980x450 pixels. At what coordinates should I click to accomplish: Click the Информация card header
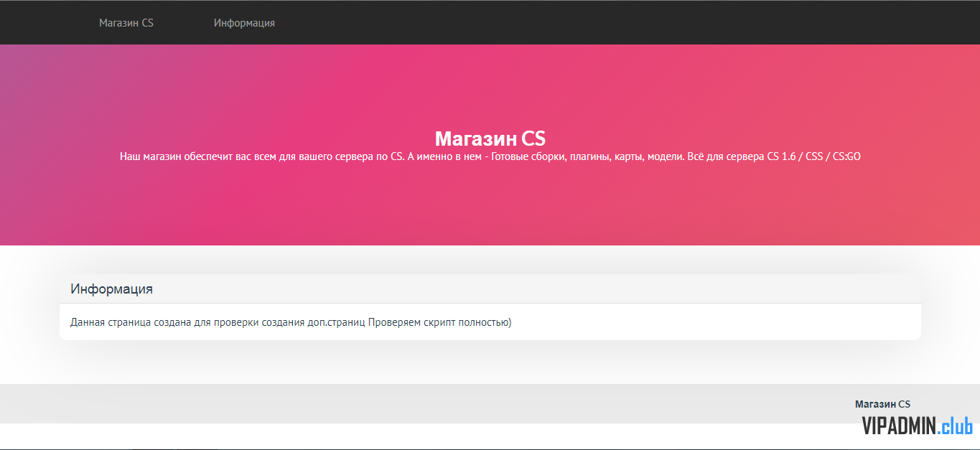pos(490,289)
